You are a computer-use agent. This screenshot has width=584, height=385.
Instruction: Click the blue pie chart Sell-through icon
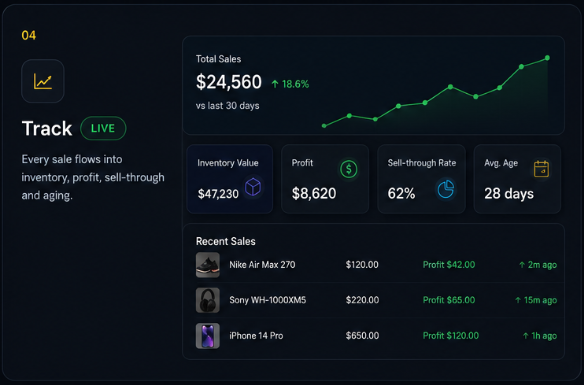(445, 189)
